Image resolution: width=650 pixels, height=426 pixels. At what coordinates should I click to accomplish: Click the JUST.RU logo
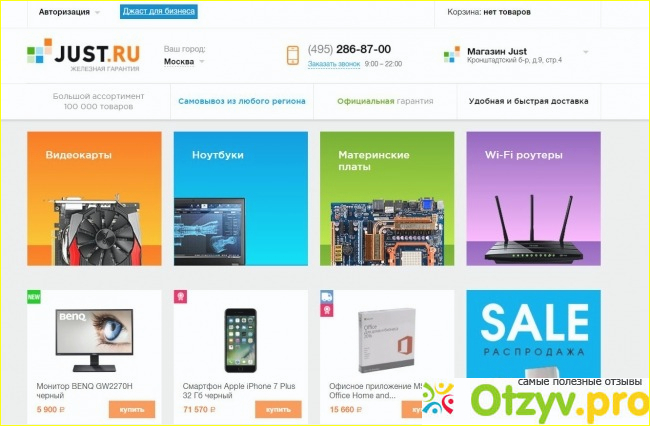tap(83, 55)
